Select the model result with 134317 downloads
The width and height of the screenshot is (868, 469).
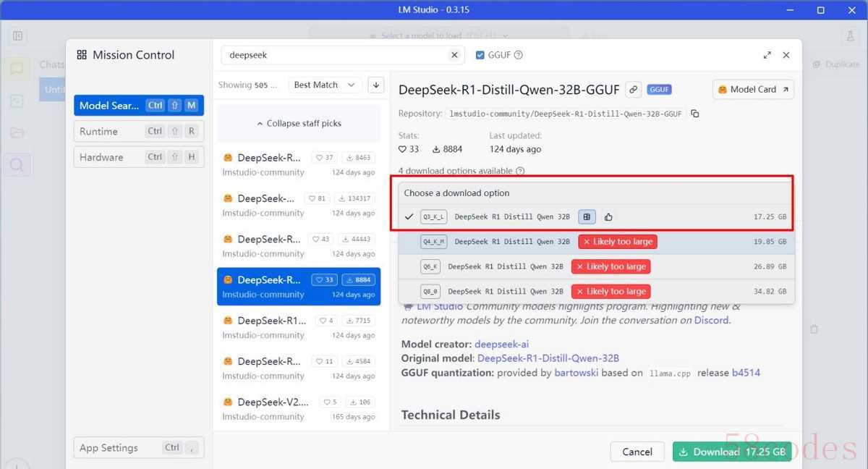tap(299, 205)
